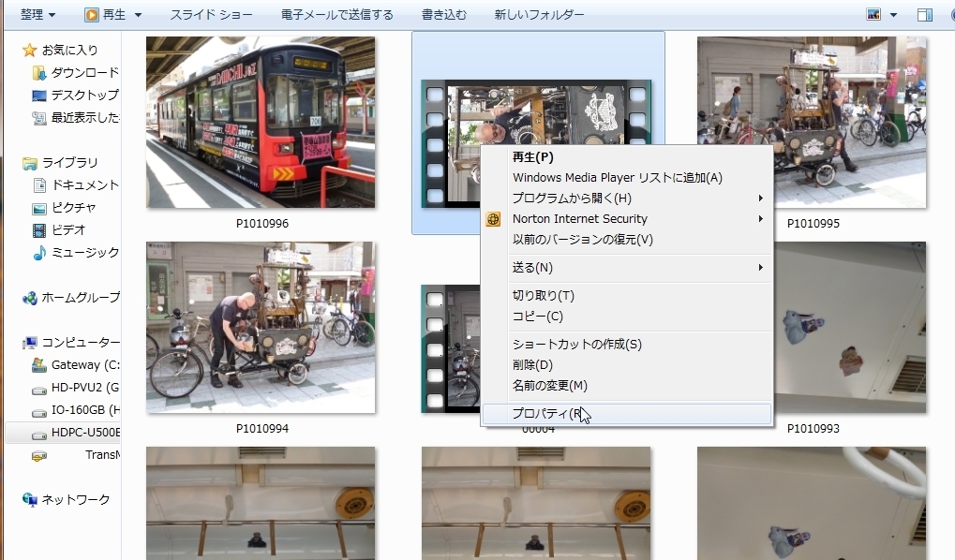
Task: Click the file name P1010993
Action: pyautogui.click(x=813, y=429)
